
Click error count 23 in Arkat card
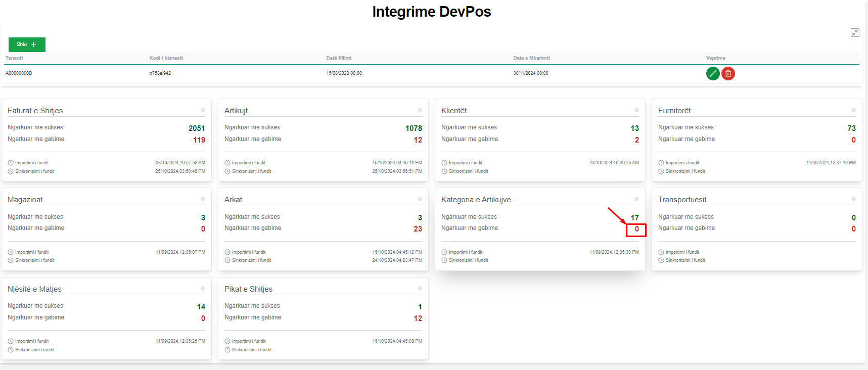[x=418, y=229]
